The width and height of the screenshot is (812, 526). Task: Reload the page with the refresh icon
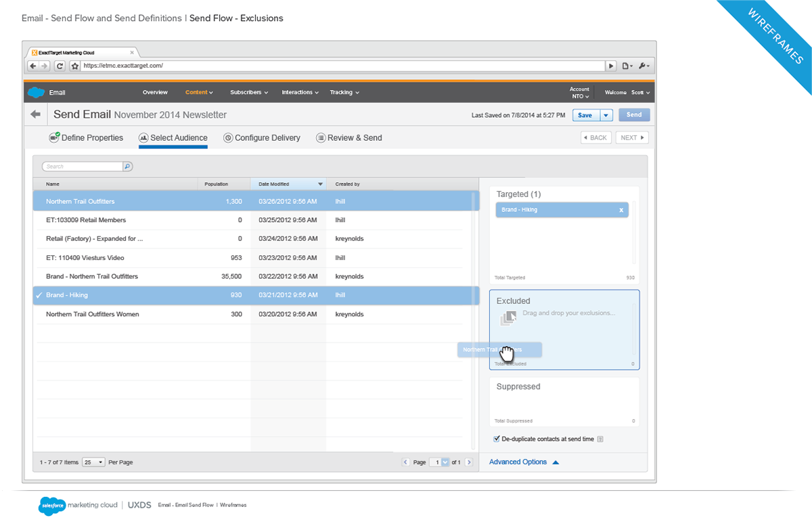[x=60, y=66]
